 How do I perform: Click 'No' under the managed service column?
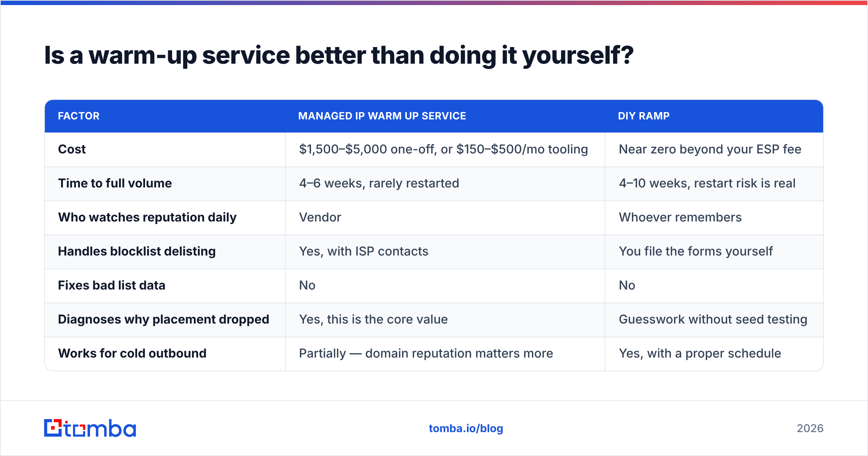pyautogui.click(x=307, y=285)
